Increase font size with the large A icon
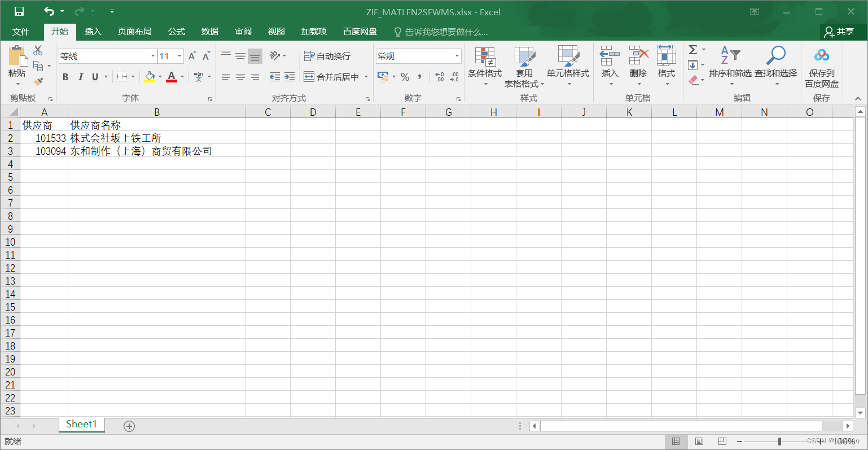The height and width of the screenshot is (450, 868). pyautogui.click(x=192, y=56)
